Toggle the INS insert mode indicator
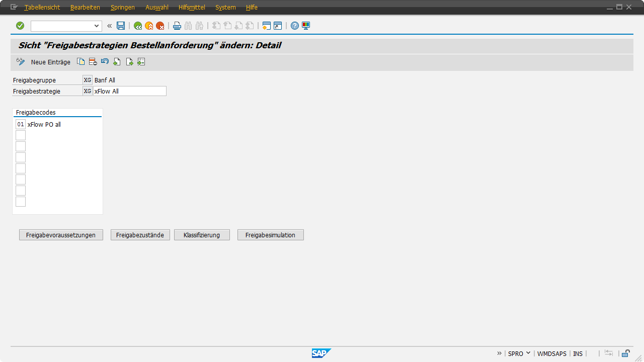 578,354
